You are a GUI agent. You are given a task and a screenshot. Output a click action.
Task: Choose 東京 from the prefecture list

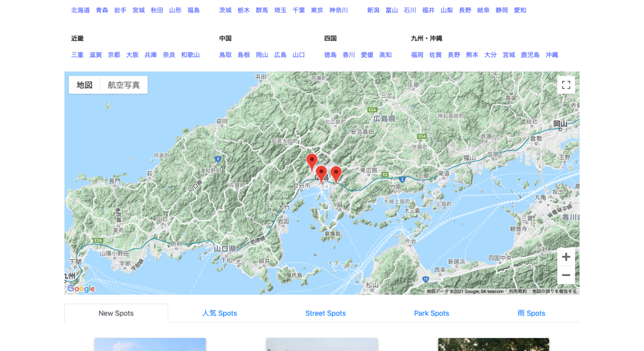(x=317, y=10)
